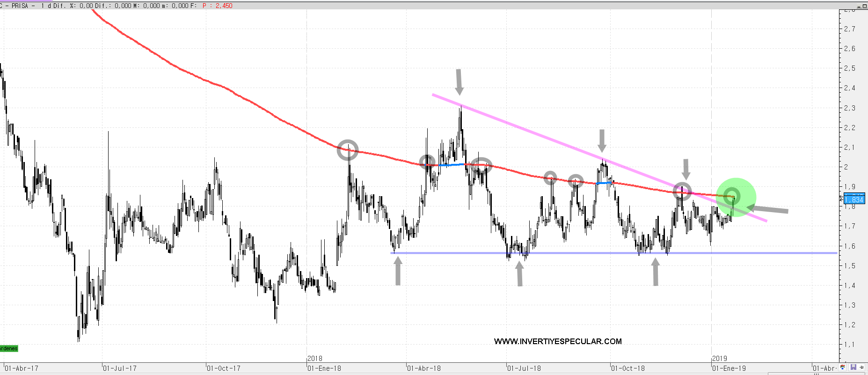
Task: Click the grey down arrow above the highest peak
Action: point(459,82)
